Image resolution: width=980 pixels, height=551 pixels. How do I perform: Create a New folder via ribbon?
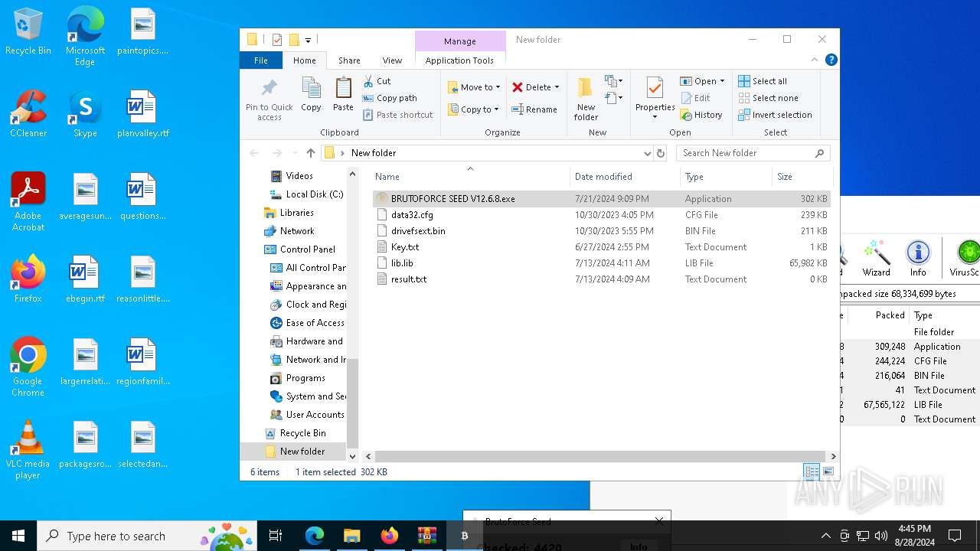pos(586,98)
